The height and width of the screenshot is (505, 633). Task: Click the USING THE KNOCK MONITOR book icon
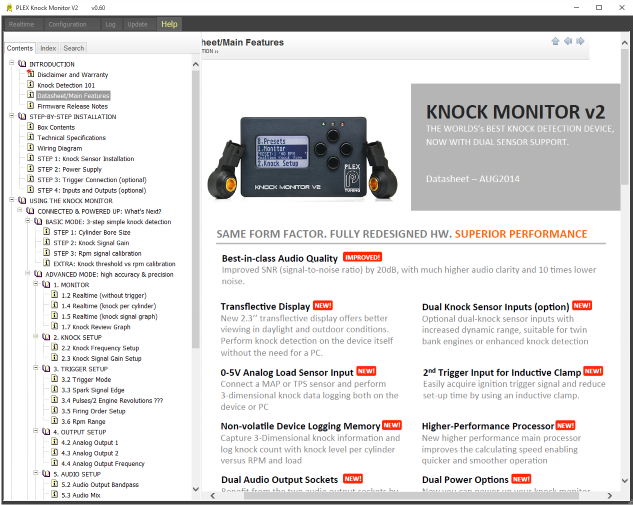(x=22, y=200)
